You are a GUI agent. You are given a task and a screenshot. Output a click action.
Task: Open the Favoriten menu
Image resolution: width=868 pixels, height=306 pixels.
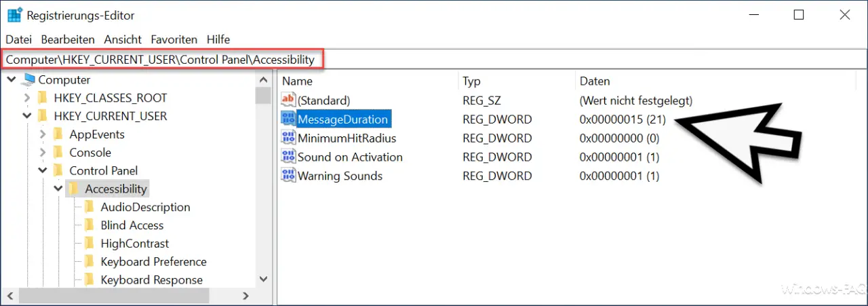(x=174, y=39)
